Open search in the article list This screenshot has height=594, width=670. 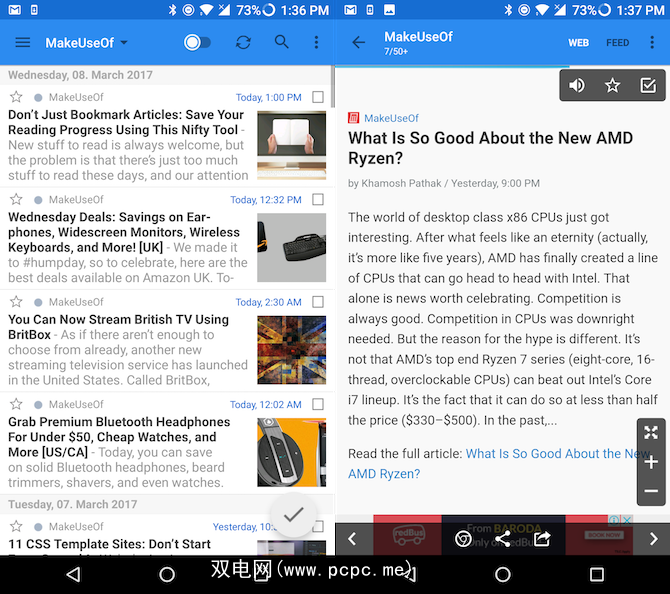coord(282,42)
